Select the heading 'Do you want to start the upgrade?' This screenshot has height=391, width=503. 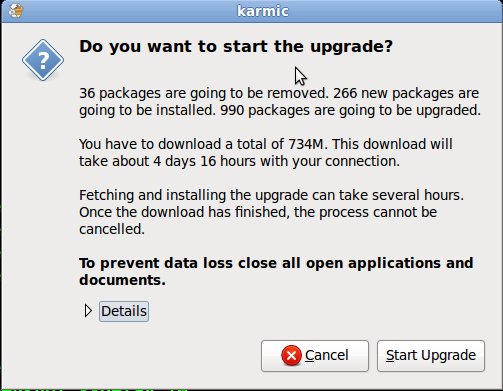tap(236, 46)
